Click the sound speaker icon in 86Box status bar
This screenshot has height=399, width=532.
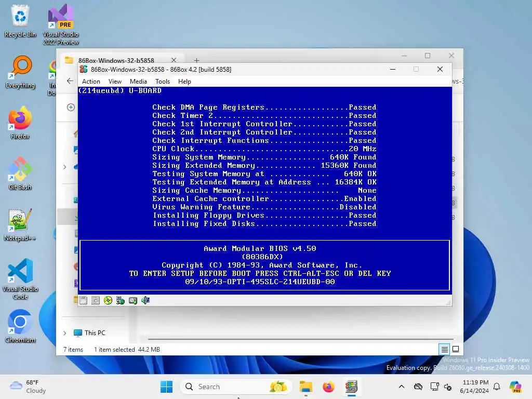(x=145, y=300)
